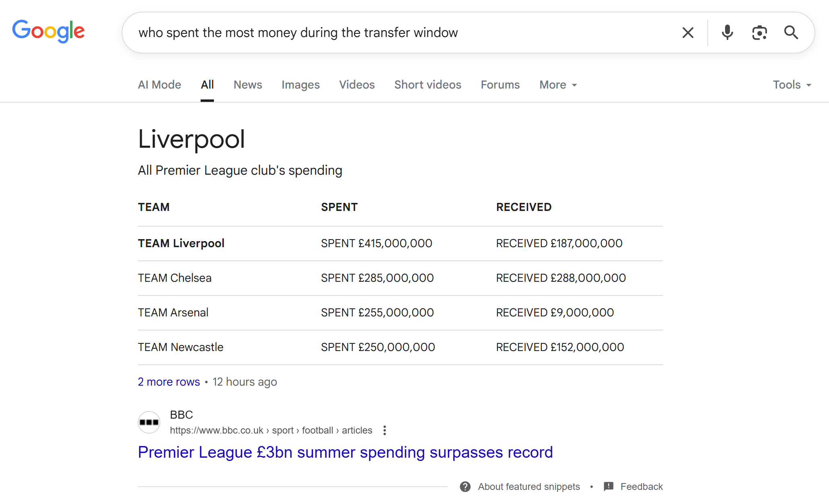Click the feedback flag icon
Screen dimensions: 829x504
609,487
